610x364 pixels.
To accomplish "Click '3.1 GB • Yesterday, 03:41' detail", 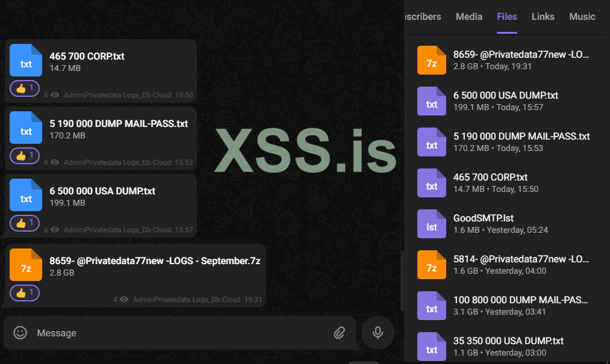I will point(500,312).
